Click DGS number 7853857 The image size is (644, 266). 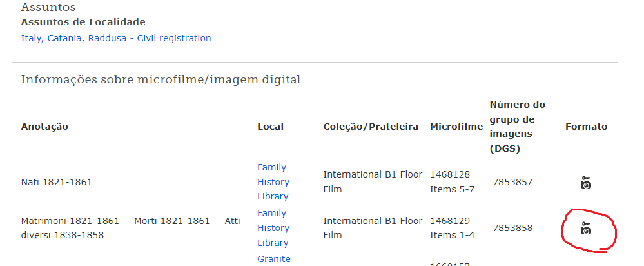[512, 181]
